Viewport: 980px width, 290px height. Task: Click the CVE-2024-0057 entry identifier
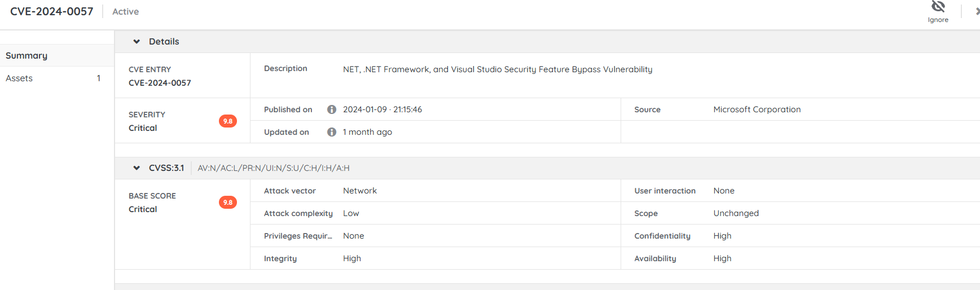pos(160,83)
